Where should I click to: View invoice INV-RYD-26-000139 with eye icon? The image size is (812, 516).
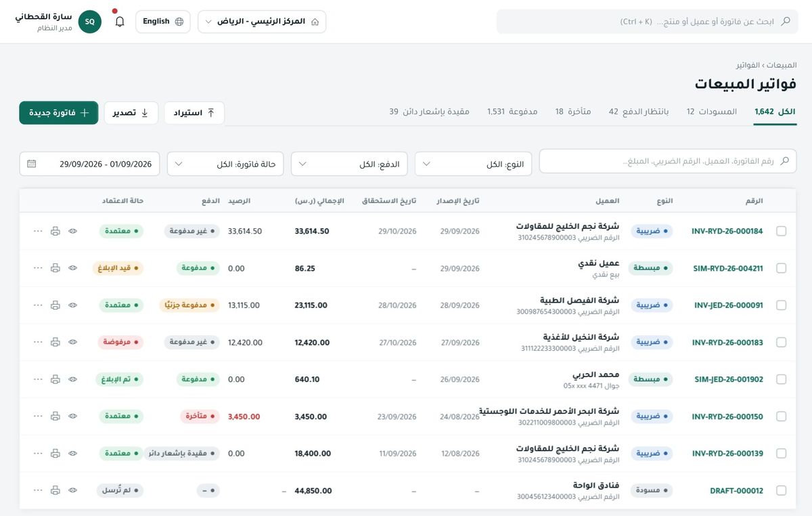click(73, 453)
